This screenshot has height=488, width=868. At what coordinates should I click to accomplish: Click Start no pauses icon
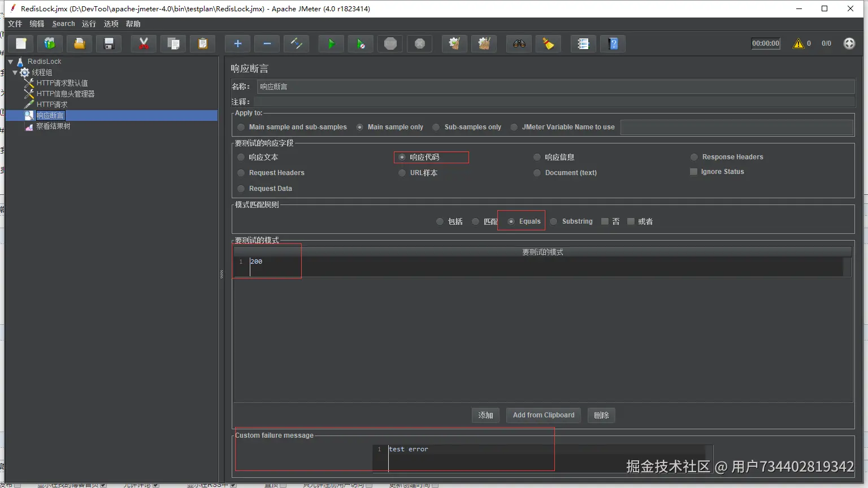click(x=361, y=43)
